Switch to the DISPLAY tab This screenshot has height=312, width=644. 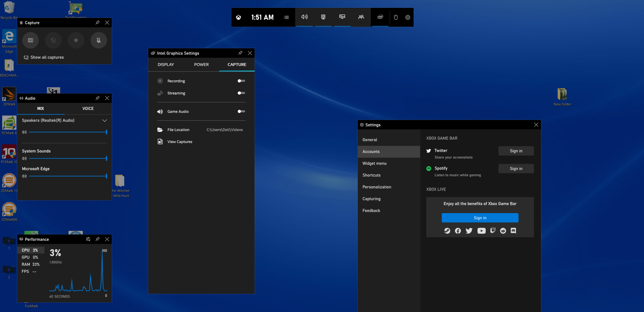tap(166, 64)
